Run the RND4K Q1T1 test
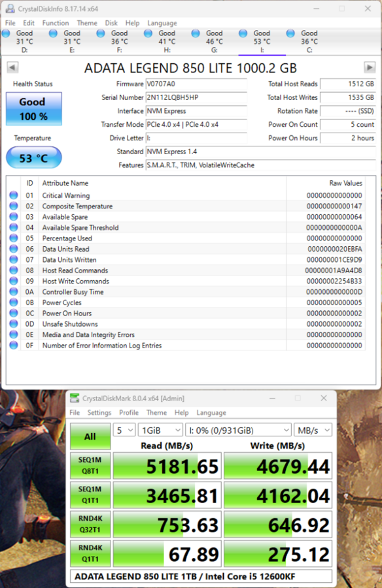The height and width of the screenshot is (588, 382). (90, 553)
